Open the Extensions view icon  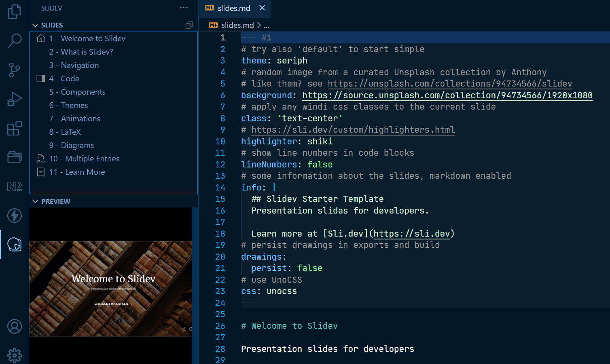click(14, 128)
